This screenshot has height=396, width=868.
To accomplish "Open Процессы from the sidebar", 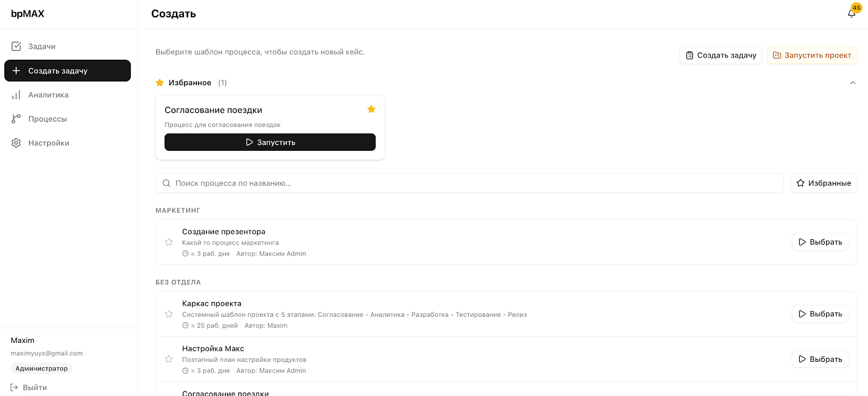I will [48, 119].
